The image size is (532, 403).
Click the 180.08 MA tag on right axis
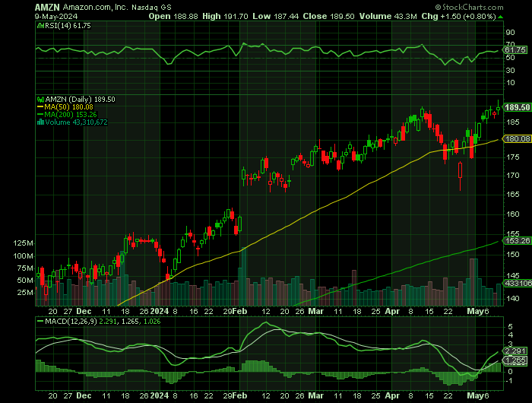(x=517, y=138)
